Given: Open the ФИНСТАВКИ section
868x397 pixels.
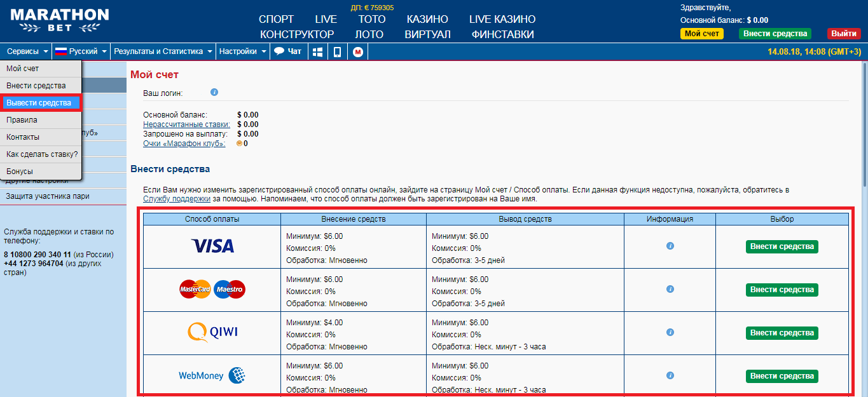Looking at the screenshot, I should pyautogui.click(x=503, y=34).
